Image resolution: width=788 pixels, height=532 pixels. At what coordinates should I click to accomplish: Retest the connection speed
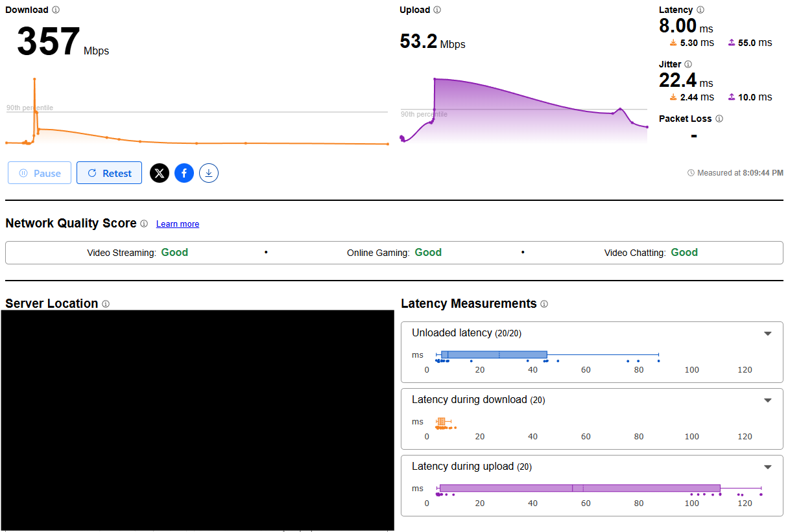(109, 173)
